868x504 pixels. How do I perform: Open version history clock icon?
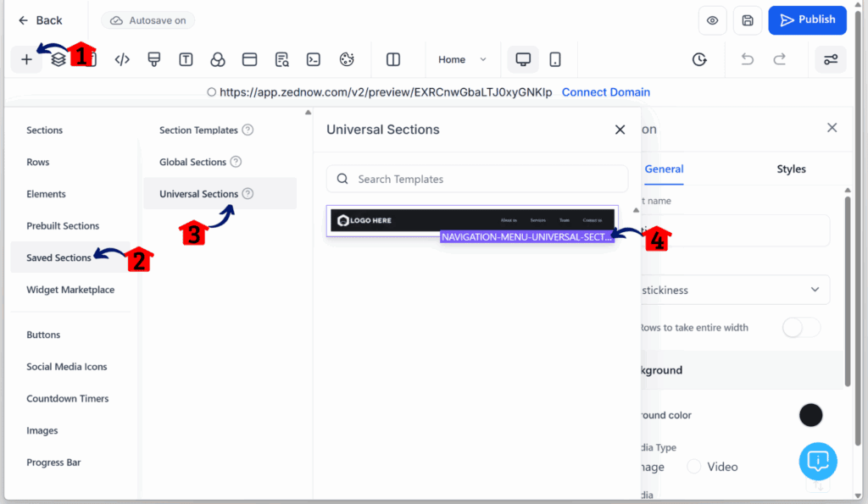699,59
